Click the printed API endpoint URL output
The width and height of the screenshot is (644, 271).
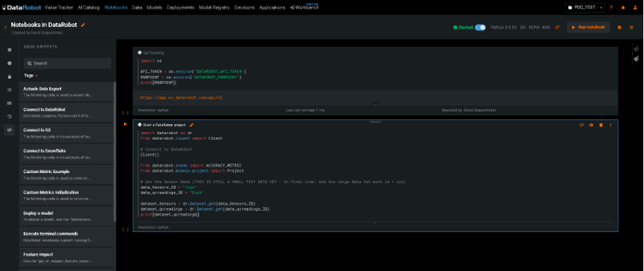click(181, 98)
